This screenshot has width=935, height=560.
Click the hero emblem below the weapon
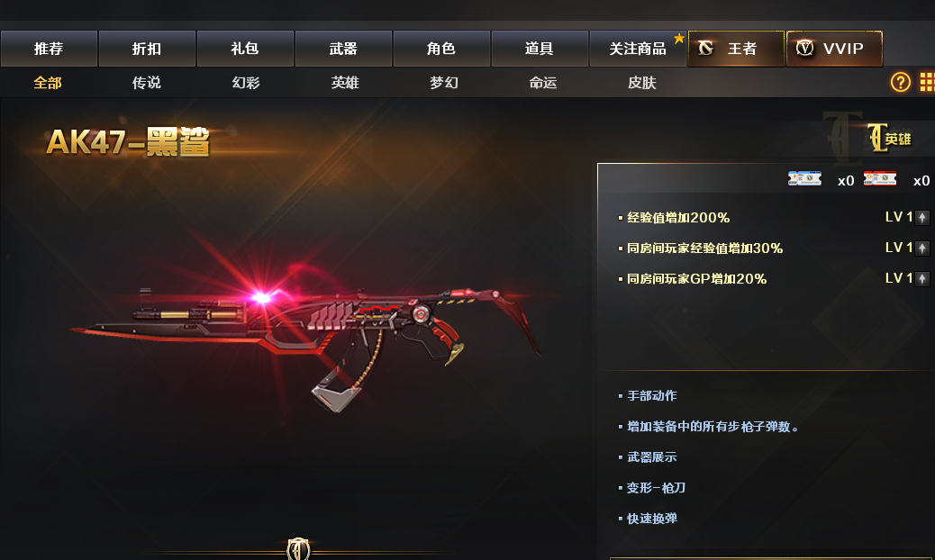pyautogui.click(x=298, y=548)
